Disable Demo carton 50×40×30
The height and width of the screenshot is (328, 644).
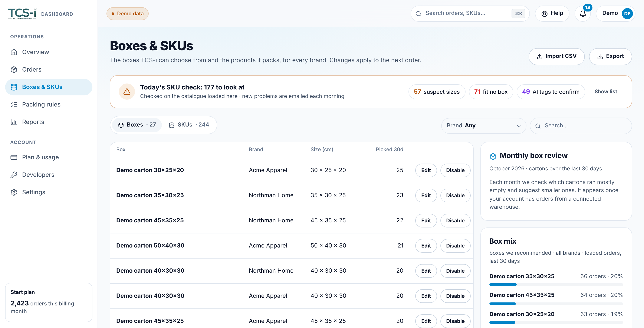click(x=455, y=246)
